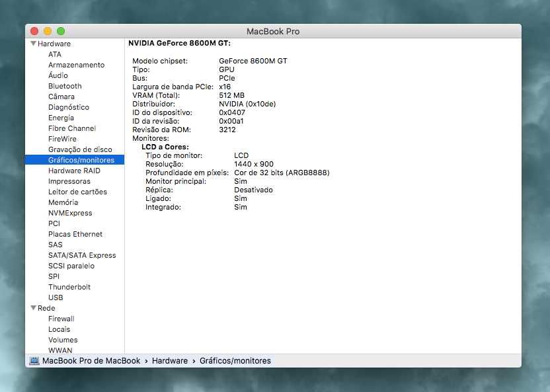550x392 pixels.
Task: Select SPI in hardware list
Action: click(x=54, y=276)
